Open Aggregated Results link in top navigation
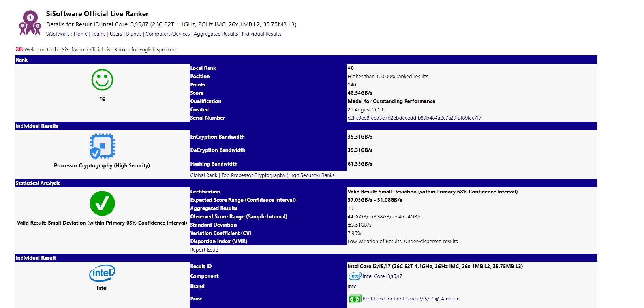This screenshot has width=644, height=308. pos(216,34)
